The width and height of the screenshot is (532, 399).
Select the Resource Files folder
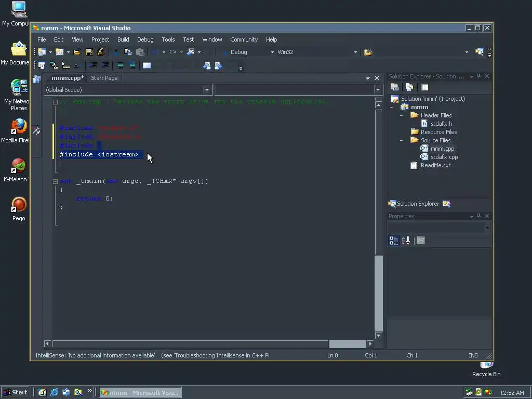(438, 132)
